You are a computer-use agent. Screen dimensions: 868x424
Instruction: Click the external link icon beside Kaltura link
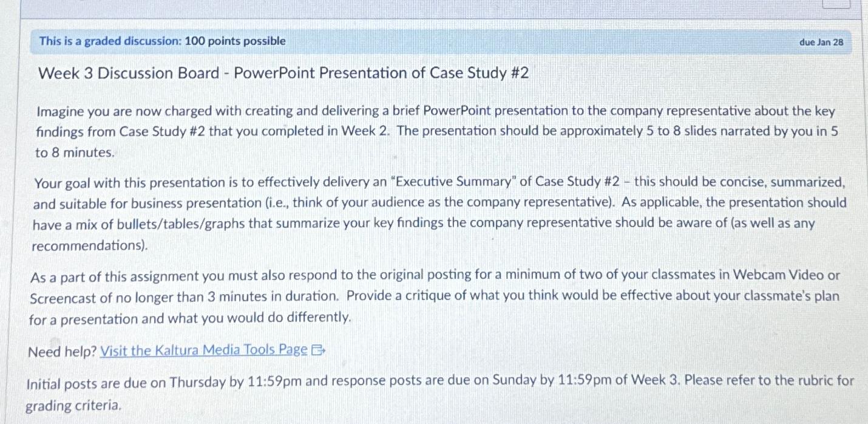point(319,350)
